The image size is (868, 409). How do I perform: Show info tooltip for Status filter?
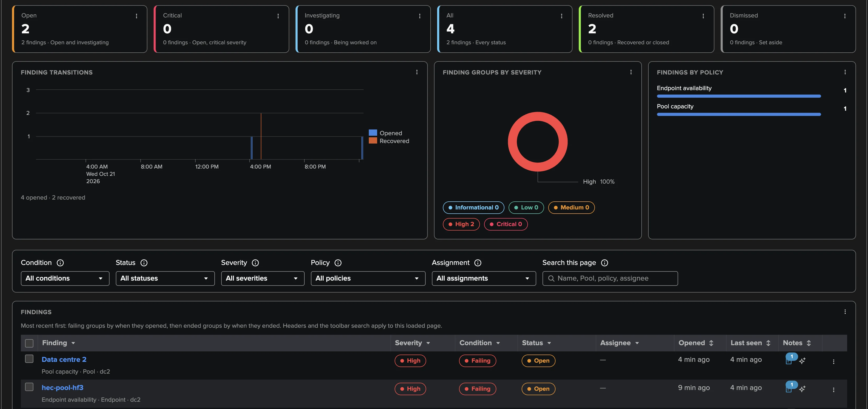pyautogui.click(x=144, y=263)
